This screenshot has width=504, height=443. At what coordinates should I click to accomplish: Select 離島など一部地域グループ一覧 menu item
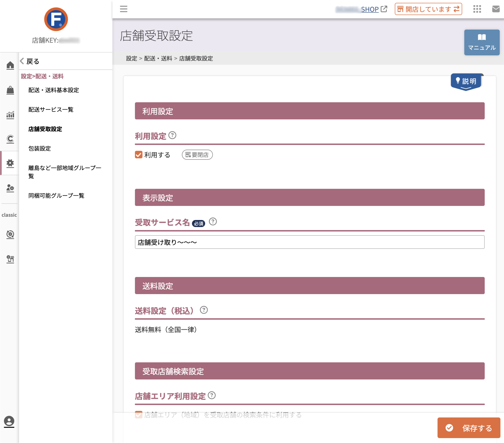65,172
